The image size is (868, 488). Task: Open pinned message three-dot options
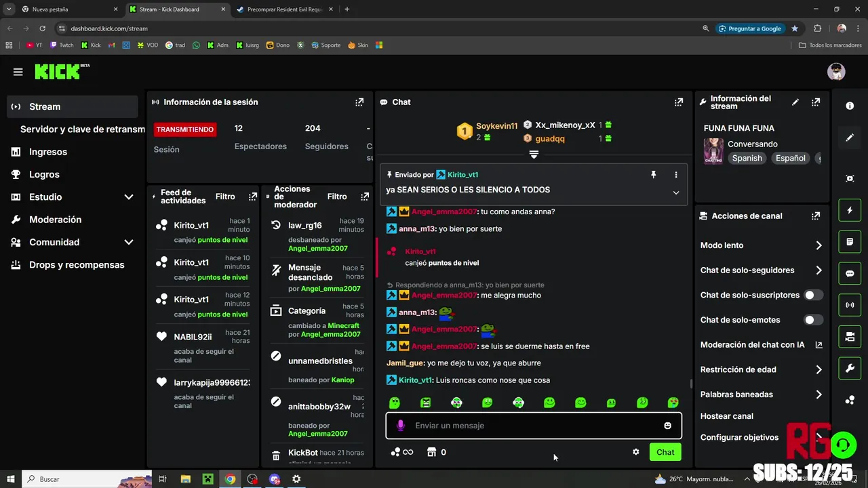point(676,175)
